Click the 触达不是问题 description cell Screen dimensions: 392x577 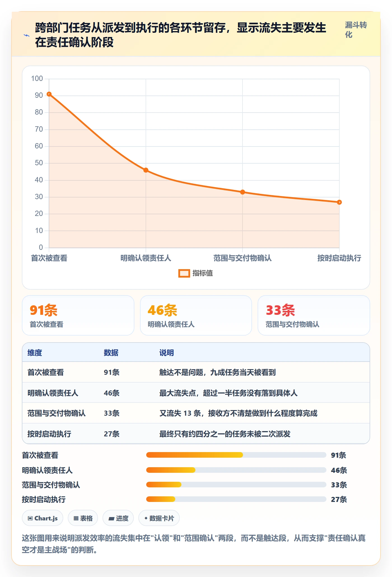pos(218,372)
